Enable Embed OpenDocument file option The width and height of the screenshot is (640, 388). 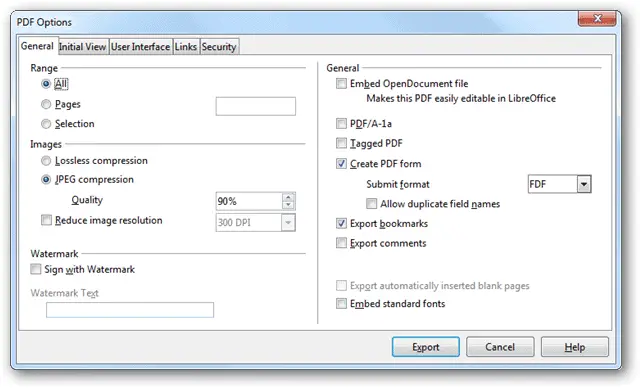tap(341, 84)
